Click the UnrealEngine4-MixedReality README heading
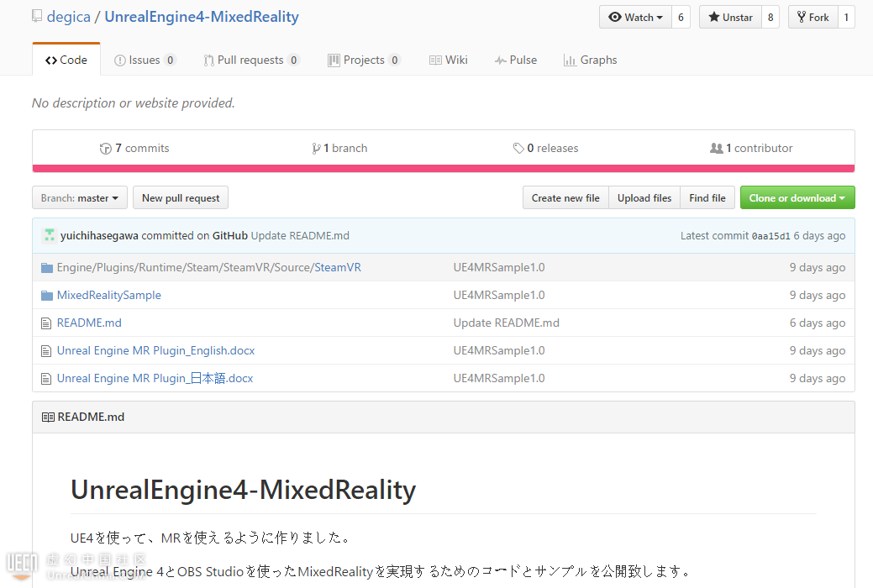 click(244, 490)
